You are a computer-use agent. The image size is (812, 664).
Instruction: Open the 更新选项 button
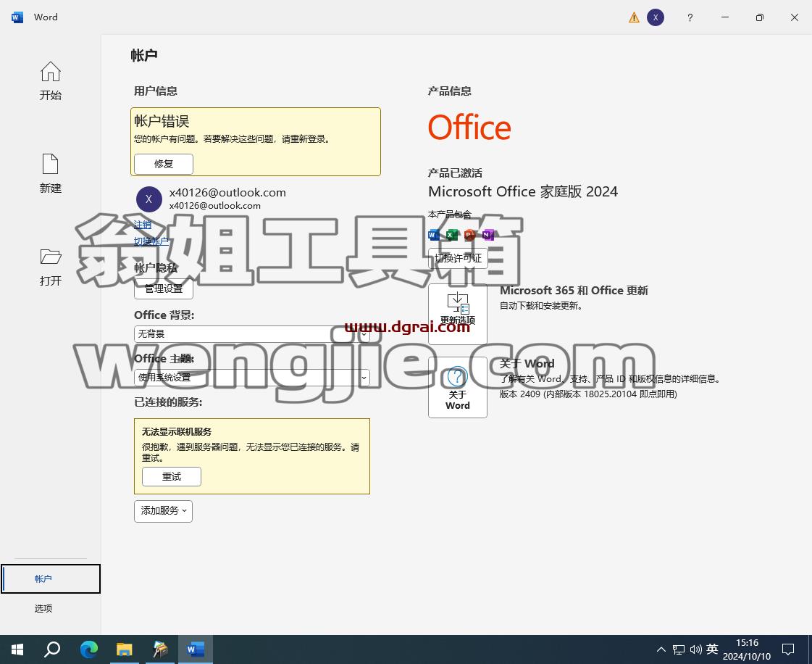458,314
